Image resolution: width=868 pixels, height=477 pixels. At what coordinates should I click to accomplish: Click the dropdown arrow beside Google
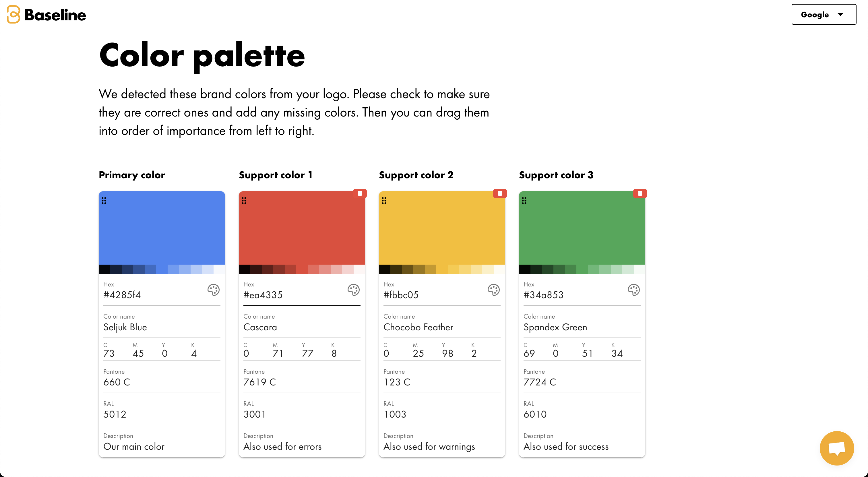(840, 14)
